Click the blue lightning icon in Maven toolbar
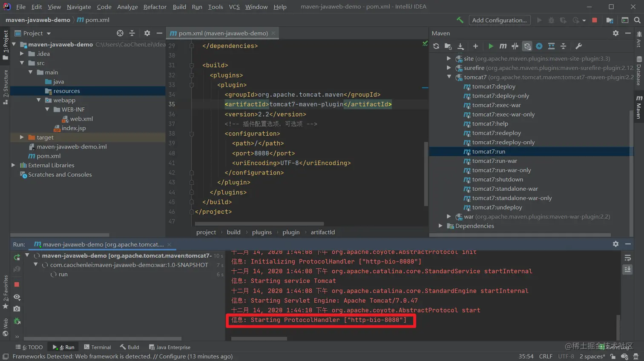This screenshot has width=644, height=361. (x=539, y=46)
